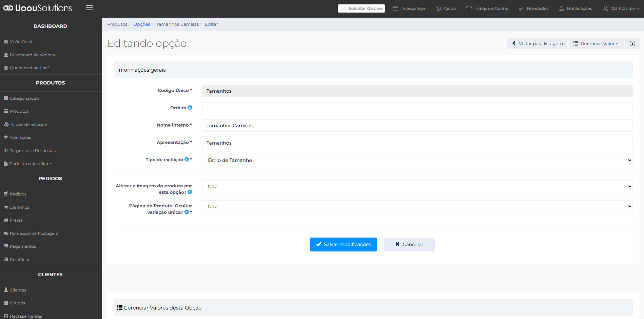
Task: Click the Clientes person icon
Action: tap(6, 290)
